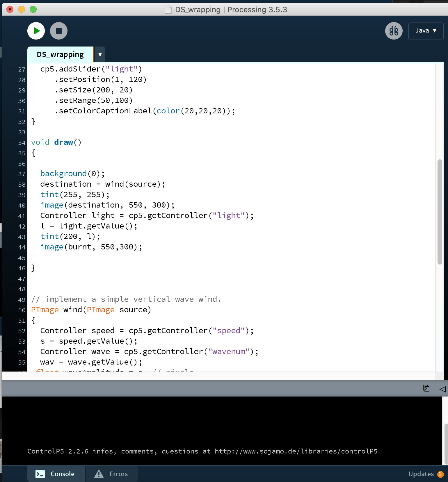Click line 'image(destination, 550, 300);'
This screenshot has height=482, width=448.
(107, 205)
